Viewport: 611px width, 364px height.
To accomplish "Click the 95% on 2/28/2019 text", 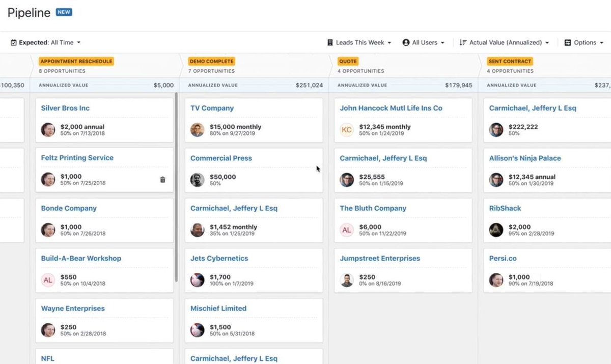I will [531, 234].
